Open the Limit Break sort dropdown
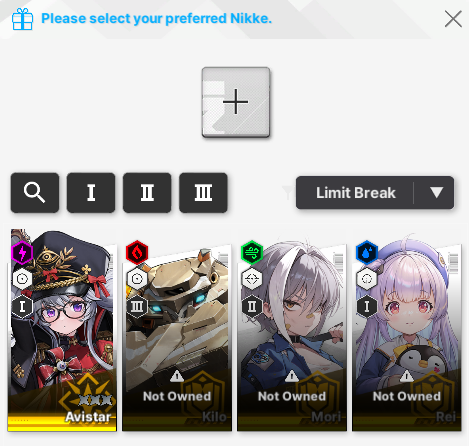The image size is (469, 446). click(375, 193)
